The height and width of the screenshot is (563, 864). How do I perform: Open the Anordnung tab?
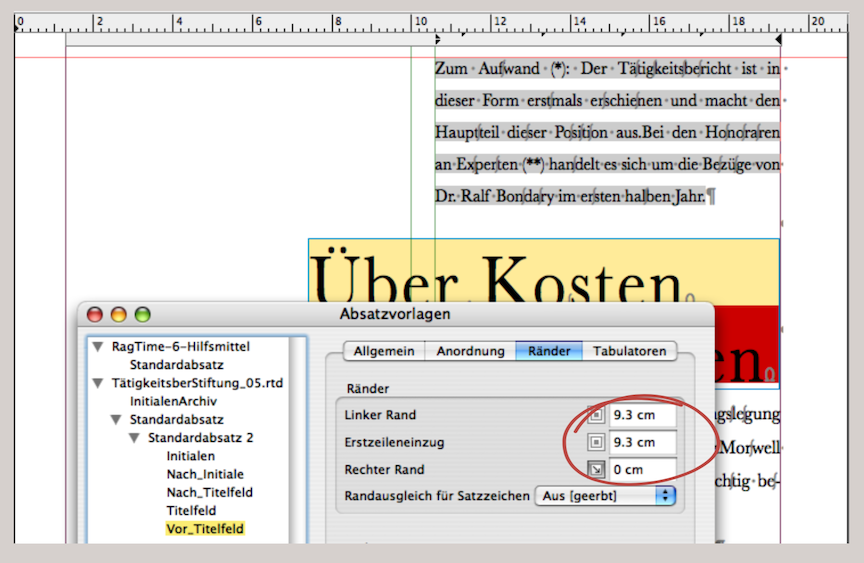pos(469,351)
